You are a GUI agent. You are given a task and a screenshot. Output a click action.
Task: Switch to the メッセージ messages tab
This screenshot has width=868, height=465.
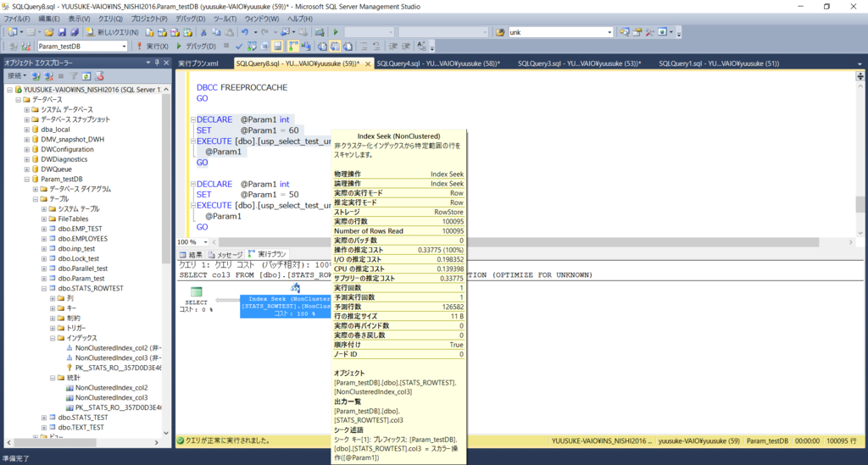(x=225, y=254)
